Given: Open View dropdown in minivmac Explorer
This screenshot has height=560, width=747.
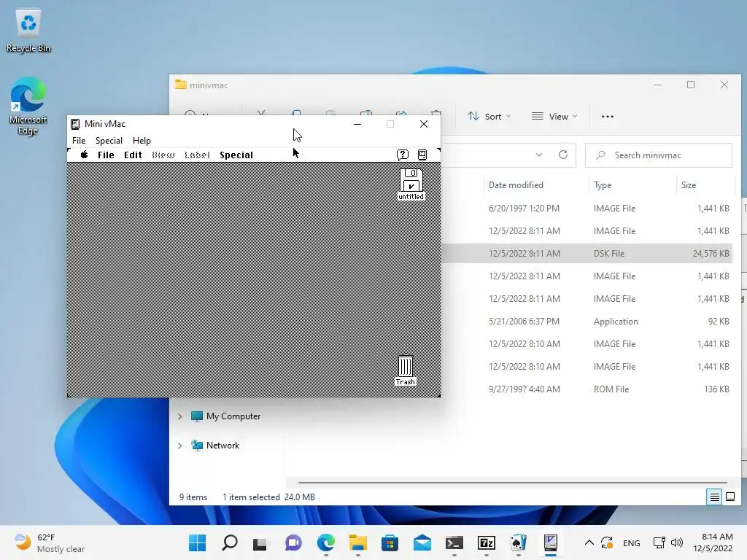Looking at the screenshot, I should (554, 116).
